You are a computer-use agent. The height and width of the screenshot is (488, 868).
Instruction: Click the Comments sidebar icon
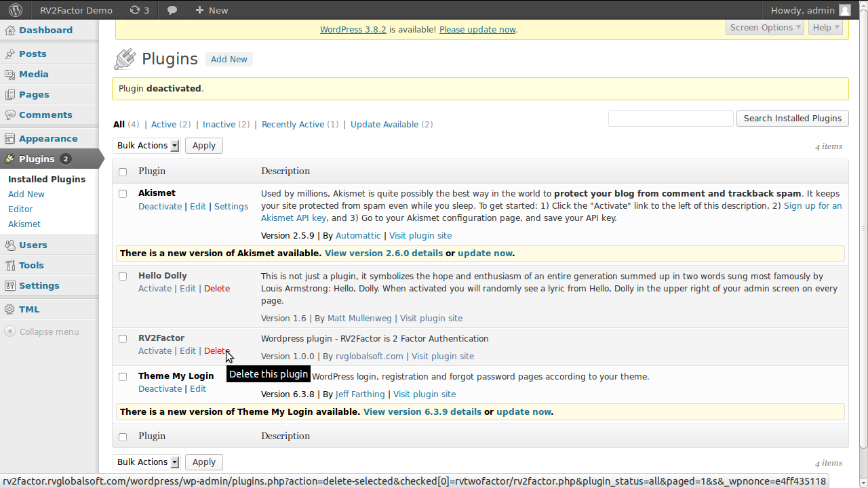[9, 115]
